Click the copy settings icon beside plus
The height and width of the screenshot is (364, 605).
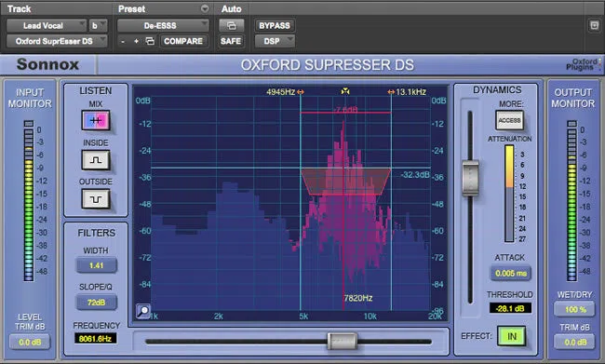tap(150, 41)
